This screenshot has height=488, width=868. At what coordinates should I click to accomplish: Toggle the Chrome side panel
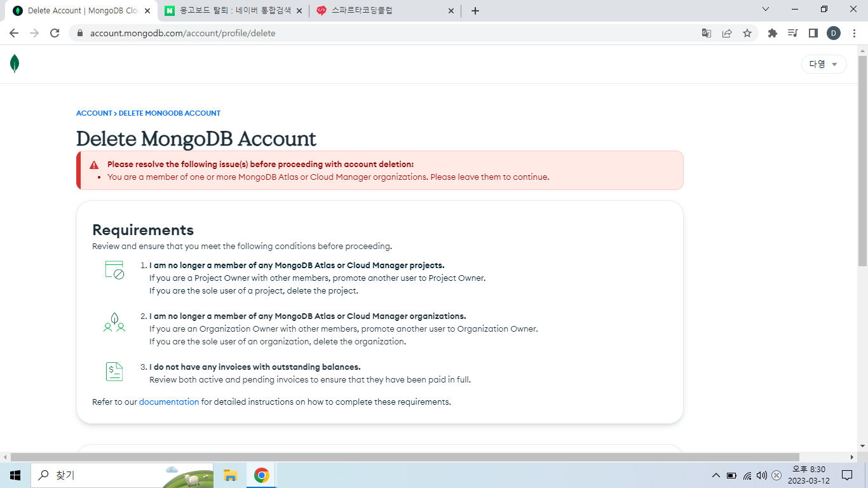point(813,33)
